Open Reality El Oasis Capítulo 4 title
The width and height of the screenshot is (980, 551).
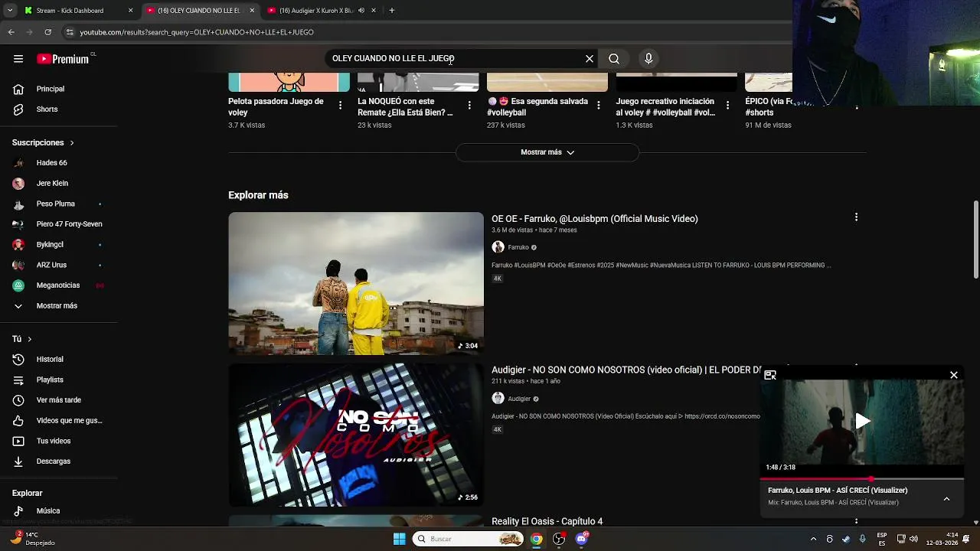547,521
